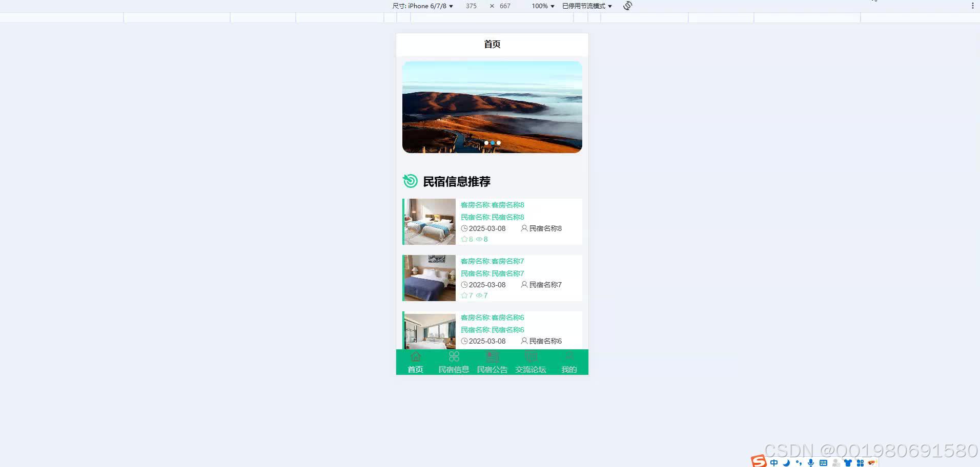Tap the 民宿公告 announcement icon

coord(492,356)
